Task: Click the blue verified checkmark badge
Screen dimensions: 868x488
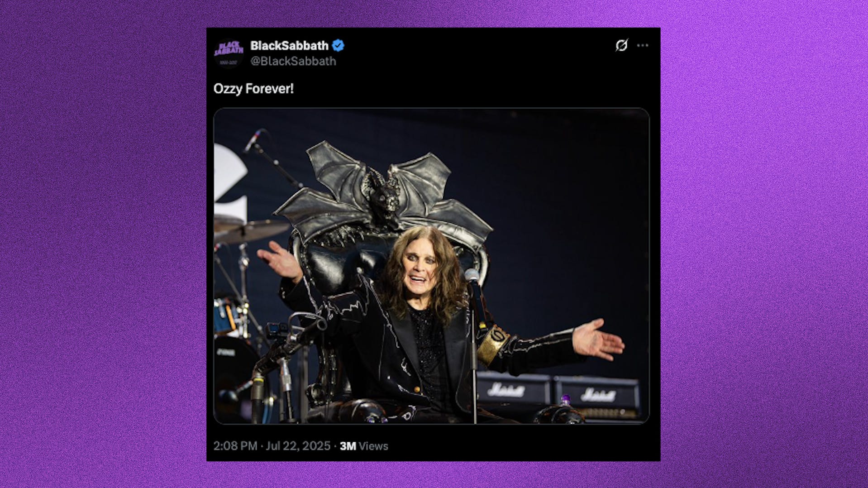Action: point(338,45)
